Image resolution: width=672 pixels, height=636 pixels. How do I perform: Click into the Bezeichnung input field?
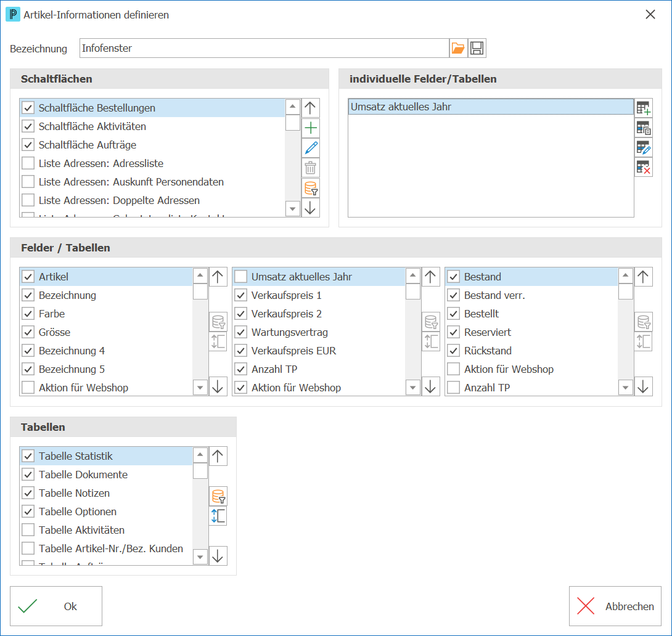264,48
